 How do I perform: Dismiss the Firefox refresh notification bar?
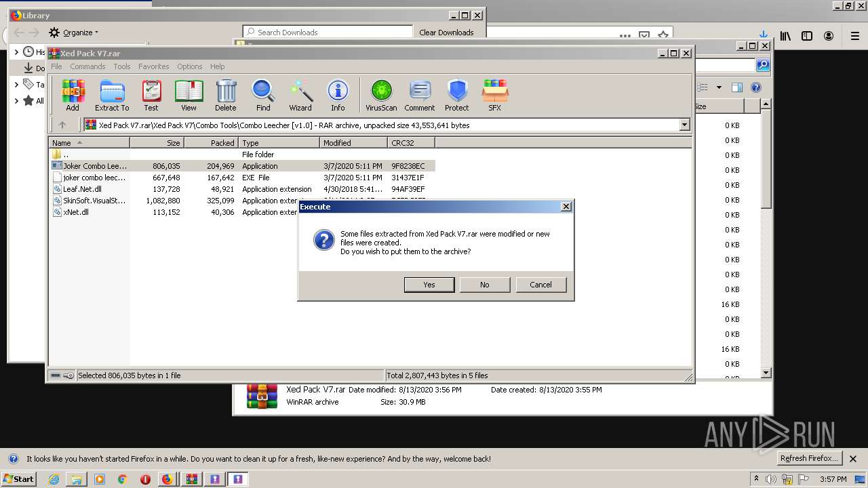[854, 459]
